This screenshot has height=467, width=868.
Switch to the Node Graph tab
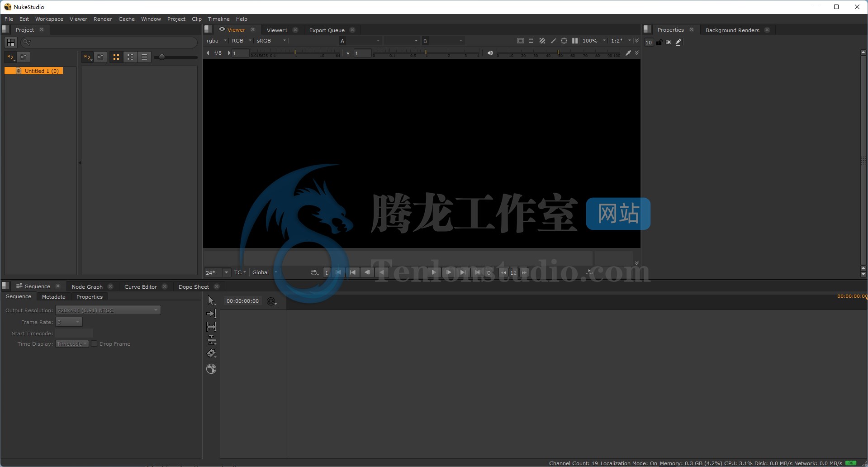tap(87, 287)
